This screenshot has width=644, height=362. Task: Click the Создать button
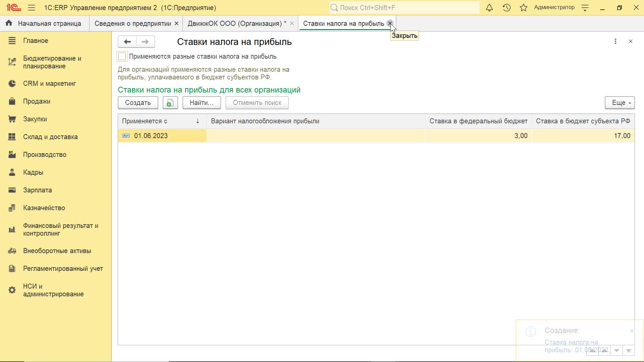click(138, 103)
